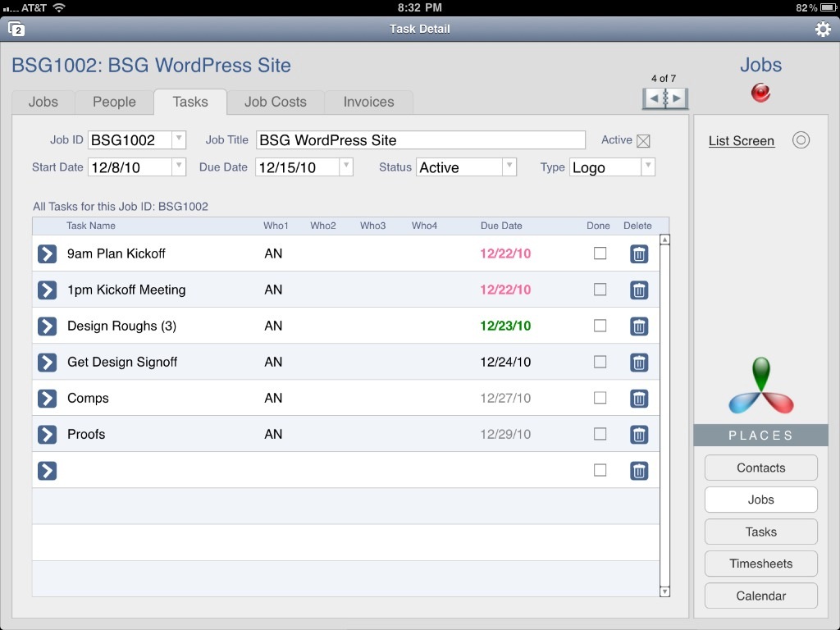Open the Calendar screen
Screen dimensions: 840x630
point(760,596)
